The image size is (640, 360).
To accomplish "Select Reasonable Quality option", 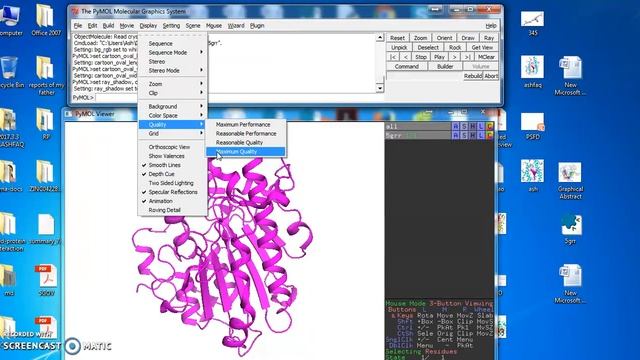I will click(x=245, y=142).
